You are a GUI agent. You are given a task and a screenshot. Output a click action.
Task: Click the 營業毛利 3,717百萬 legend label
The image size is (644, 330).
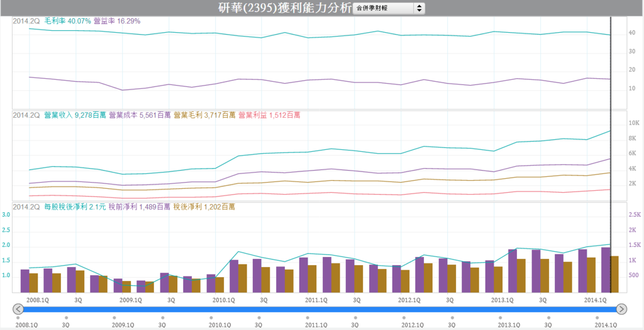point(204,115)
